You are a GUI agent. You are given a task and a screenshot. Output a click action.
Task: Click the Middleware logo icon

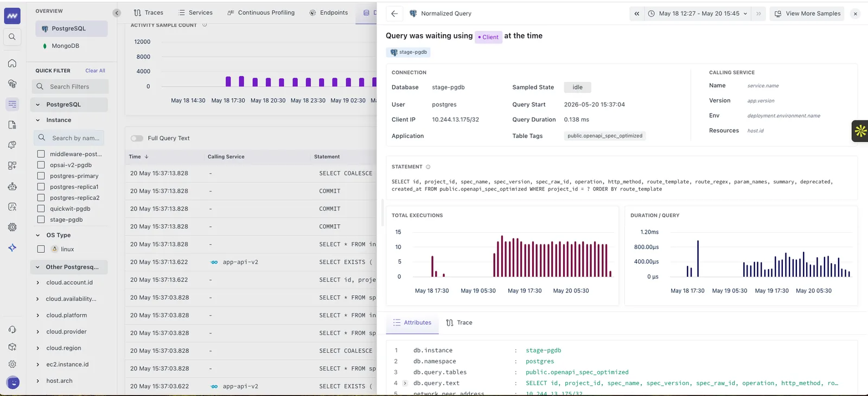[x=12, y=16]
